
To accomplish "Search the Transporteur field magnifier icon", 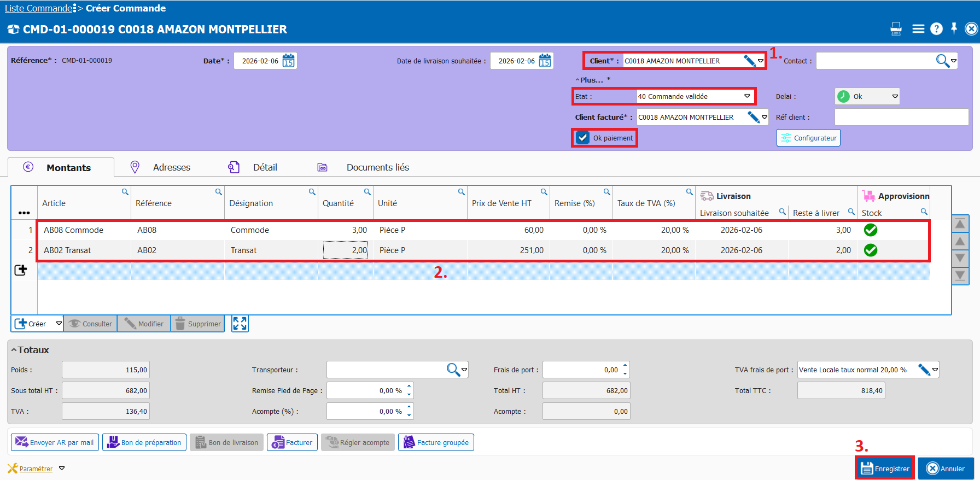I will (453, 370).
